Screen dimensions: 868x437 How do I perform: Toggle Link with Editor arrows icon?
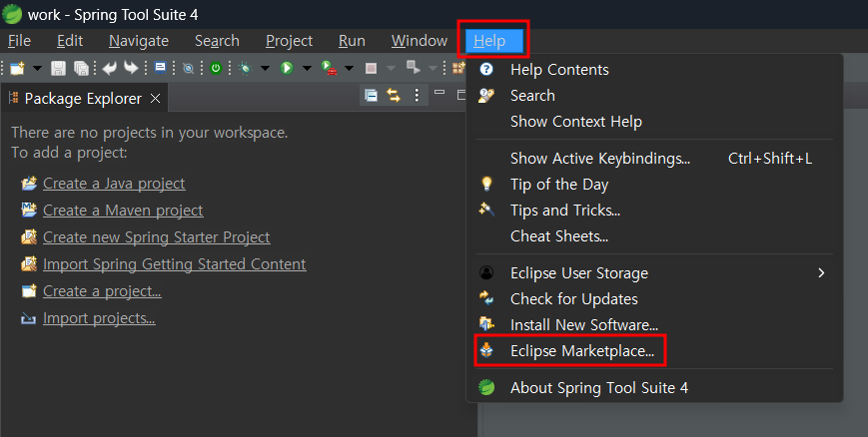click(394, 96)
